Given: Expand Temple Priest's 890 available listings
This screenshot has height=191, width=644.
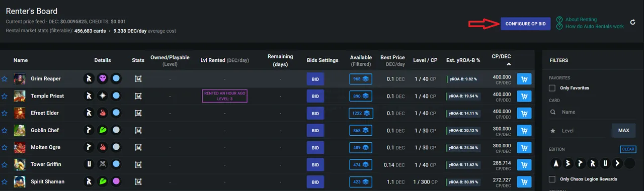Looking at the screenshot, I should tap(361, 96).
